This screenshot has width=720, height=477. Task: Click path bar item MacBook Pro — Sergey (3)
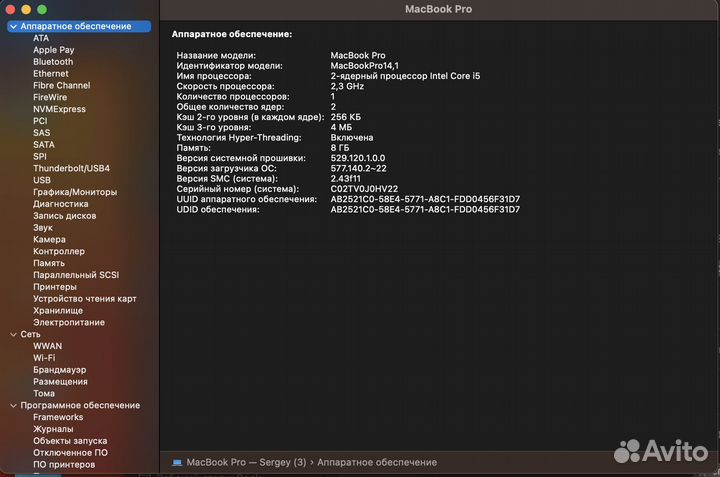point(246,462)
